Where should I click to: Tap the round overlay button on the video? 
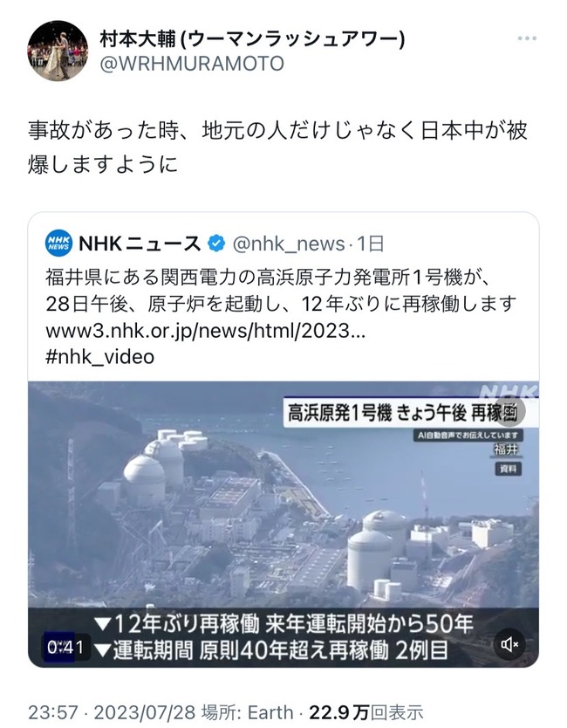tap(509, 410)
